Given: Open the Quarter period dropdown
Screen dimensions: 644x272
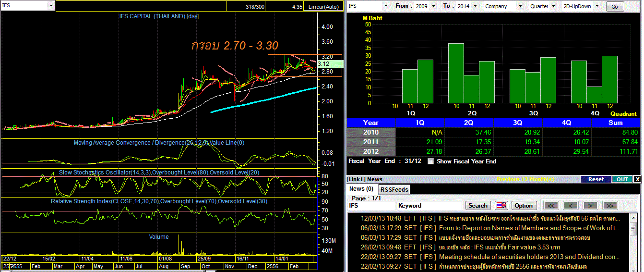Looking at the screenshot, I should click(x=553, y=6).
